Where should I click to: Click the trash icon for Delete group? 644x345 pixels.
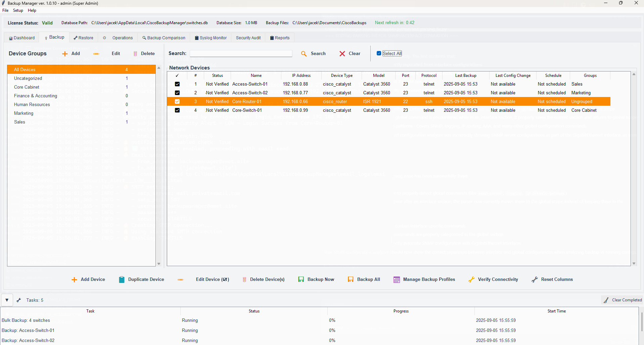[x=135, y=54]
